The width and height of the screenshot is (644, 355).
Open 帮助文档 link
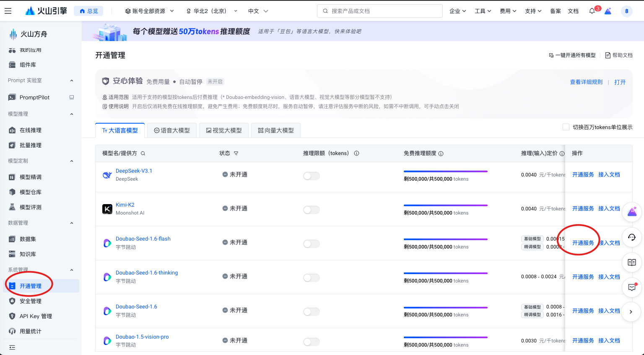point(619,55)
